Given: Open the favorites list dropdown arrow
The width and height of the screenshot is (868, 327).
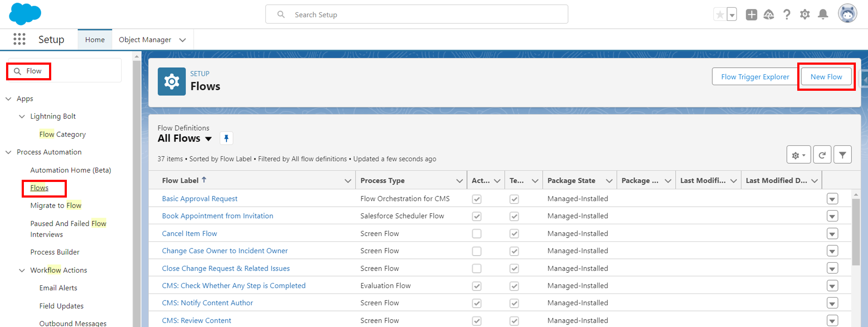Looking at the screenshot, I should click(x=732, y=15).
